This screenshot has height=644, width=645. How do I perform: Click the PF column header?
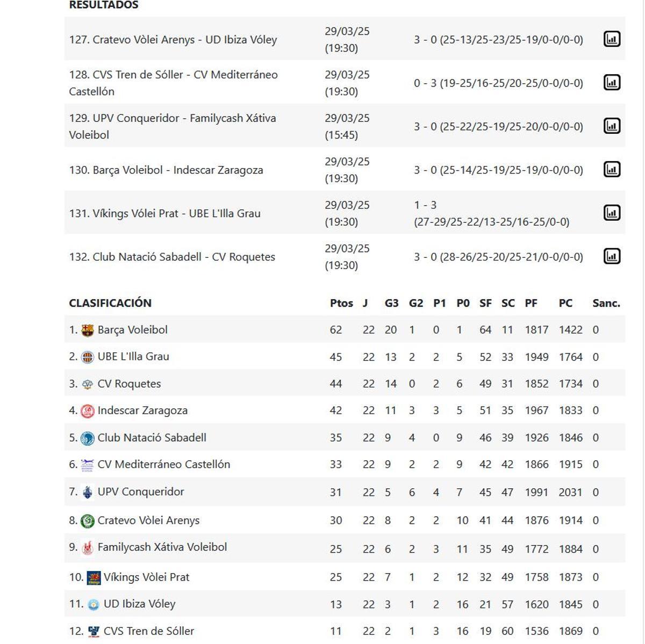click(531, 303)
